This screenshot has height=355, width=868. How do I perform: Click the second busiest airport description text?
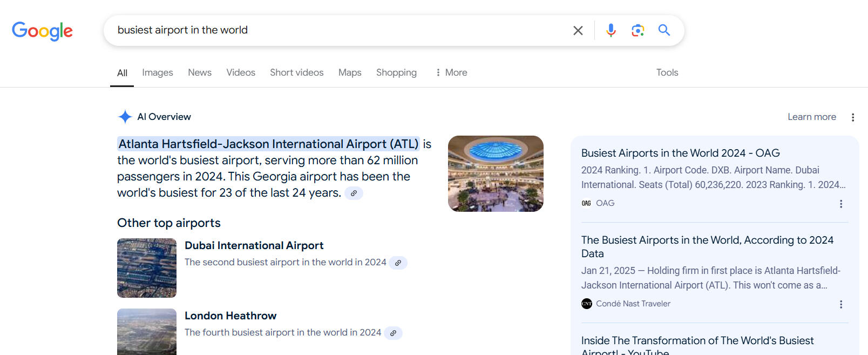pyautogui.click(x=286, y=262)
